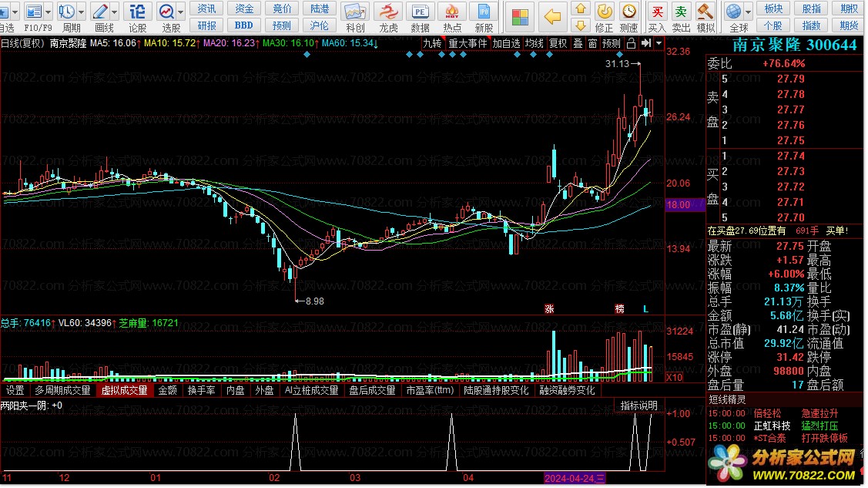Toggle the 均线 moving averages display
This screenshot has height=488, width=868.
click(x=535, y=43)
